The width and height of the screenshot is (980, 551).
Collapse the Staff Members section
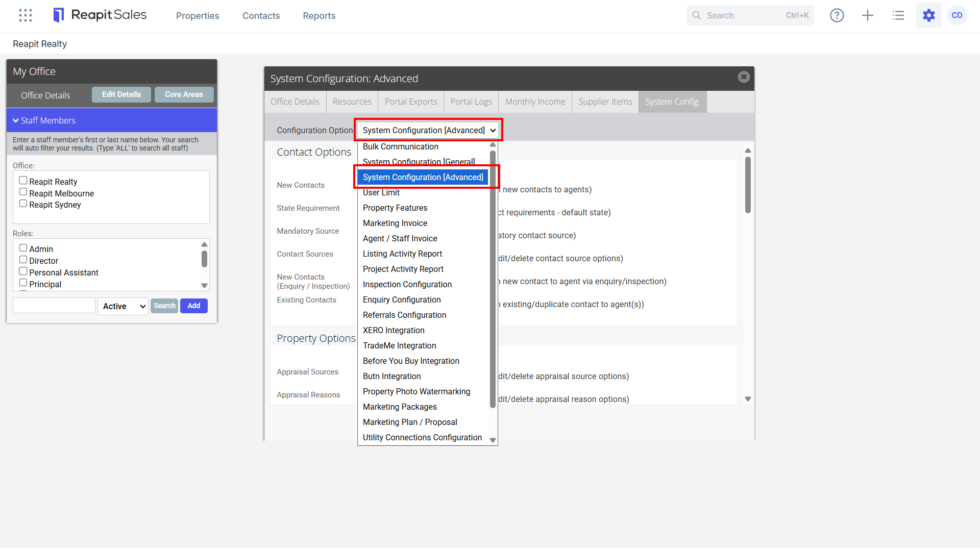point(112,120)
